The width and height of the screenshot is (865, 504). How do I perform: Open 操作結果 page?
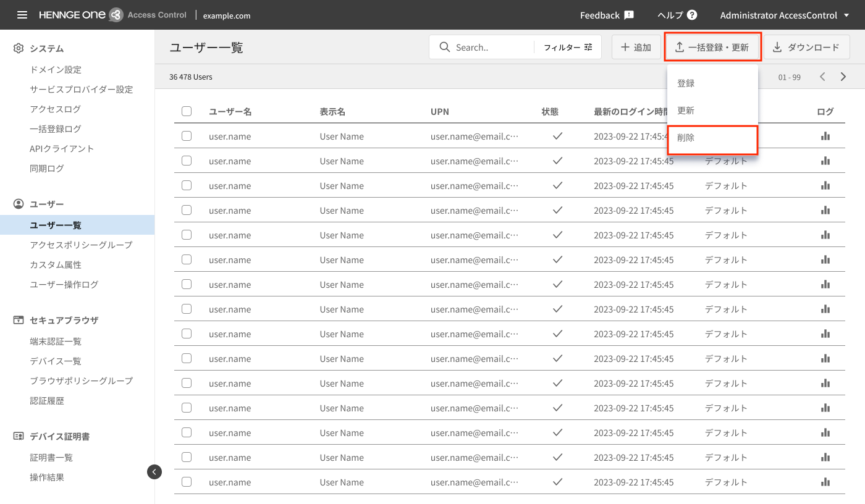point(46,477)
